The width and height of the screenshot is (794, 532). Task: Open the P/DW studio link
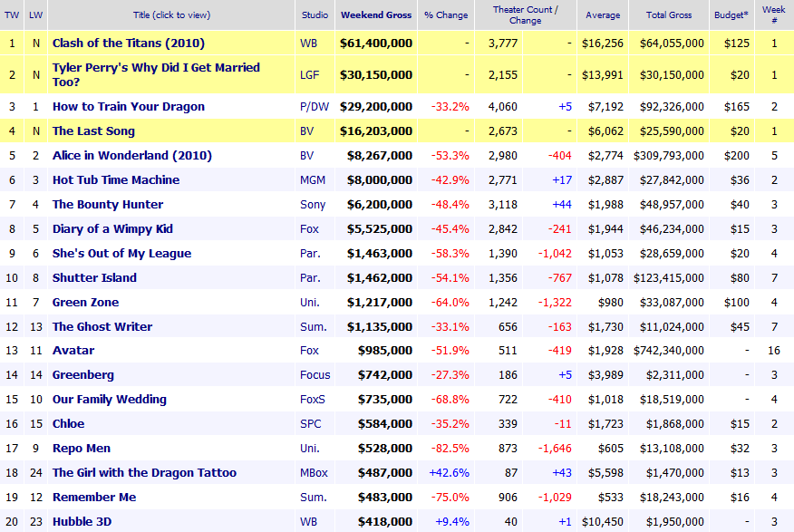click(315, 106)
